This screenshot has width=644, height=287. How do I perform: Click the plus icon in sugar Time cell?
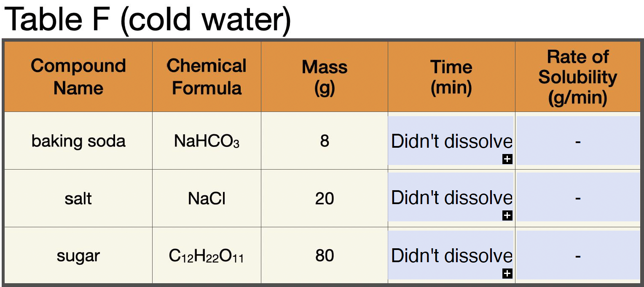click(507, 274)
